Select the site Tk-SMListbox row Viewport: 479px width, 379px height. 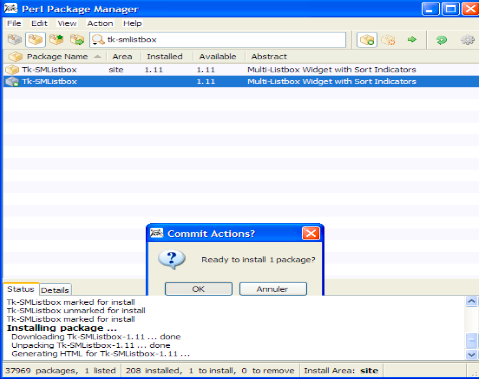[x=241, y=70]
